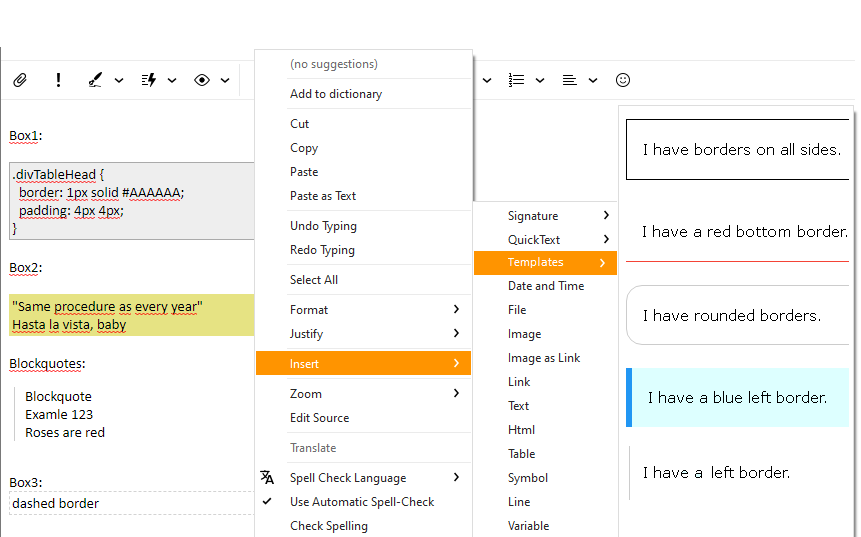
Task: Open the smiley emoji picker
Action: pyautogui.click(x=623, y=80)
